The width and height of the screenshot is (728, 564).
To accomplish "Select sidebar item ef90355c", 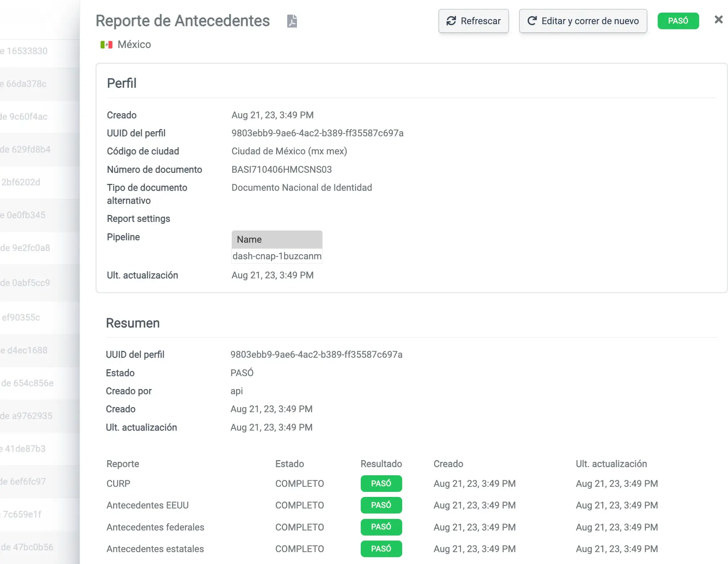I will (x=21, y=317).
